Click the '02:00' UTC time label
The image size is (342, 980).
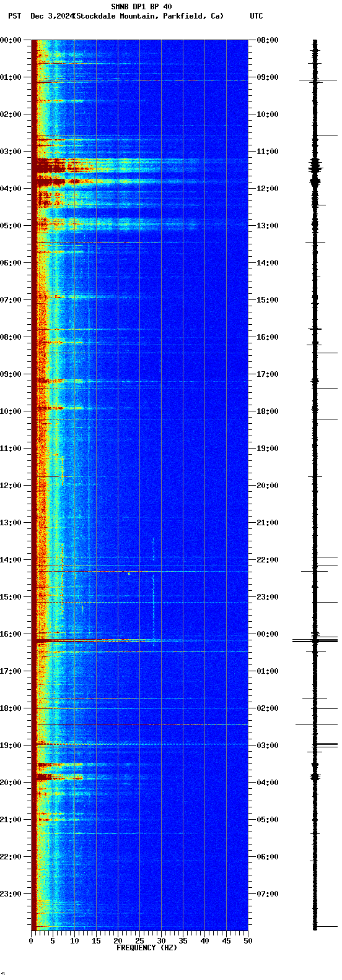[268, 708]
